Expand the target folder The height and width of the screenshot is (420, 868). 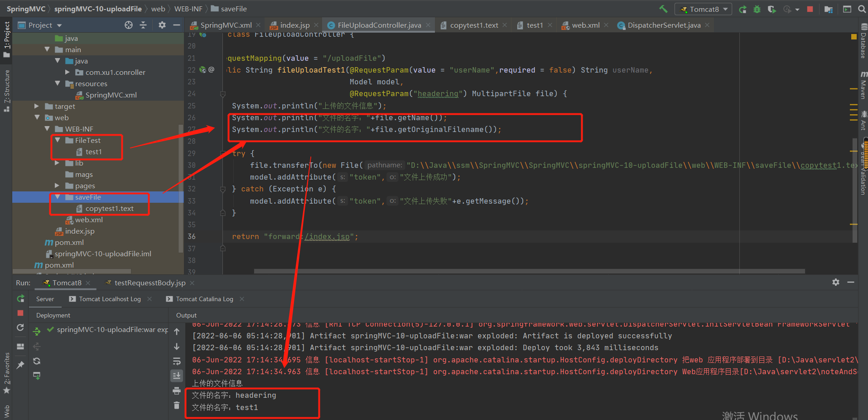37,106
